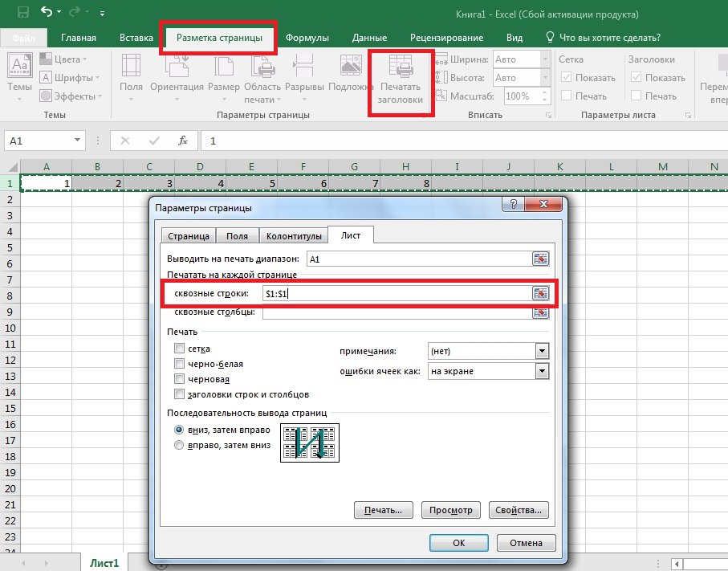Expand the ошибки ячеек как dropdown
The image size is (728, 571).
(x=542, y=371)
